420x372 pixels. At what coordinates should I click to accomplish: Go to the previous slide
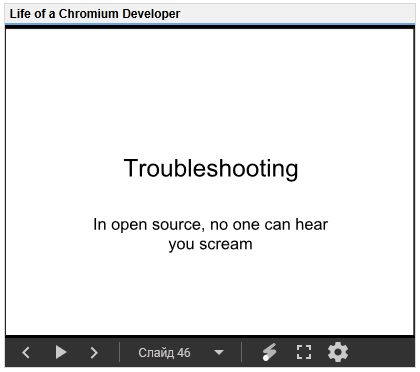tap(26, 352)
